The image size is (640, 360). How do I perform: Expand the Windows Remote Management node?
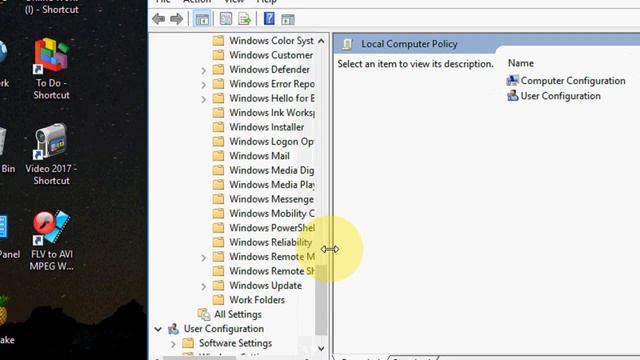point(203,257)
